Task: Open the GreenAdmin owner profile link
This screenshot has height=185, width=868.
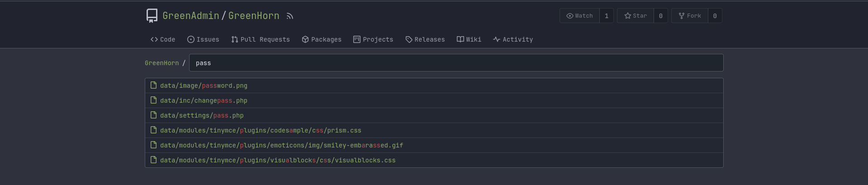Action: pyautogui.click(x=190, y=16)
